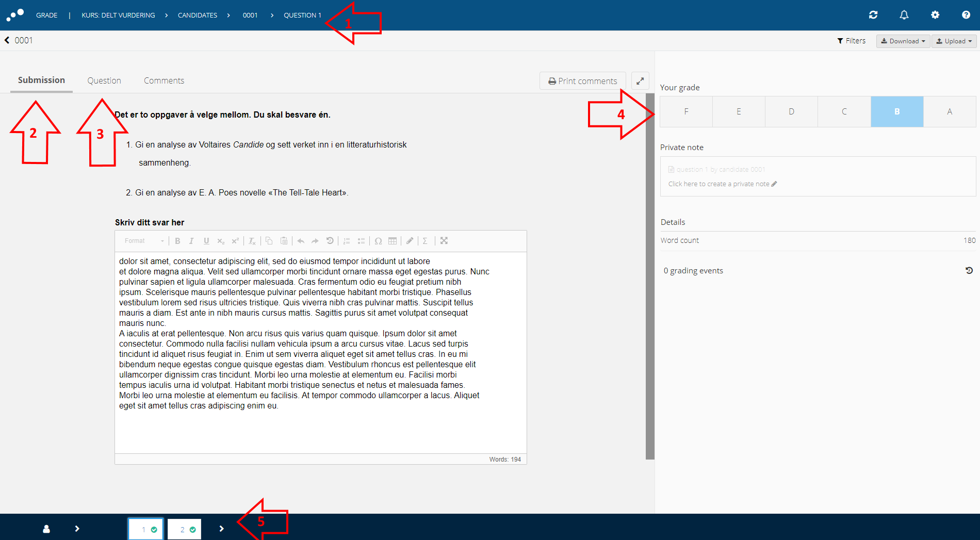Screen dimensions: 980x540
Task: Open the help question mark icon
Action: pyautogui.click(x=966, y=15)
